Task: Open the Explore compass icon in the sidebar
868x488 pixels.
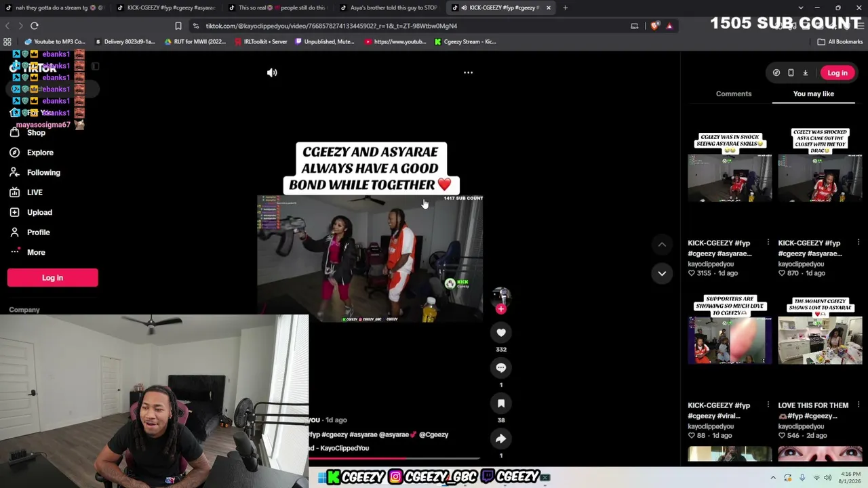Action: coord(14,152)
